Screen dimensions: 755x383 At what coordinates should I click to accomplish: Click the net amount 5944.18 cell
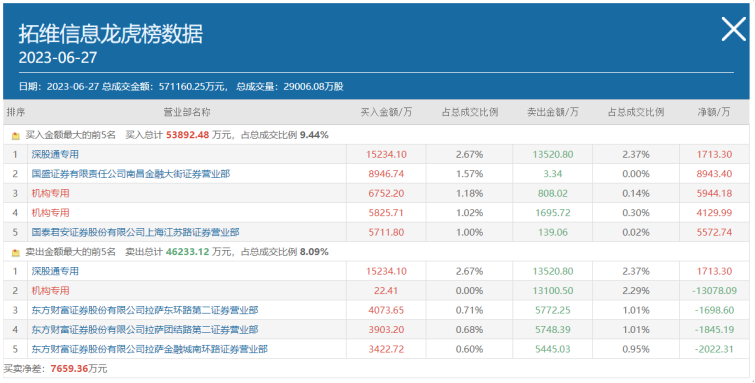tap(714, 194)
